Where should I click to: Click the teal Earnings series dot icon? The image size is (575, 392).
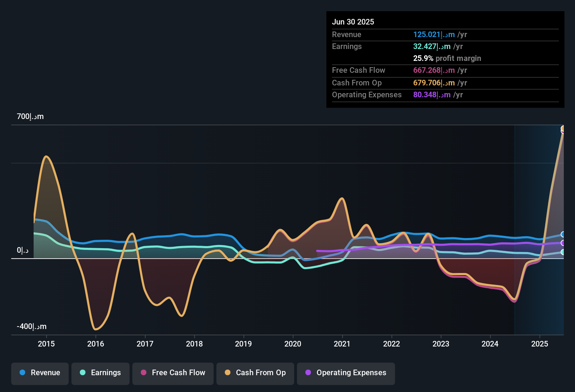(x=83, y=373)
